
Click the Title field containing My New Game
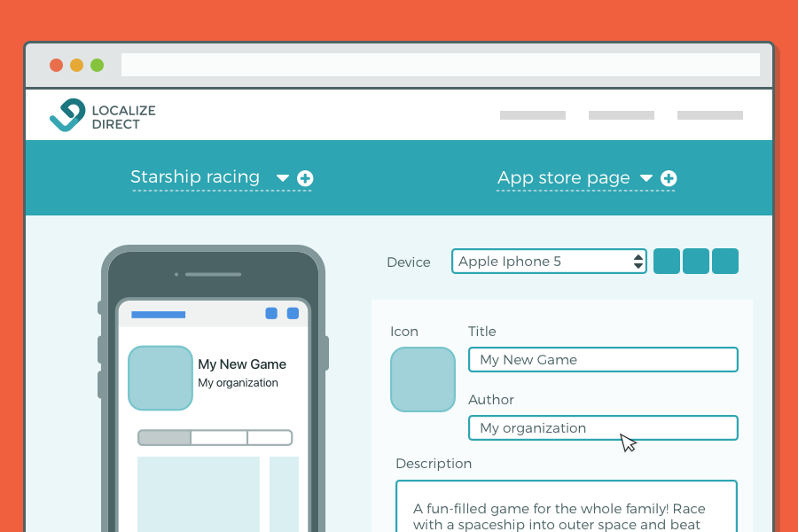(603, 360)
